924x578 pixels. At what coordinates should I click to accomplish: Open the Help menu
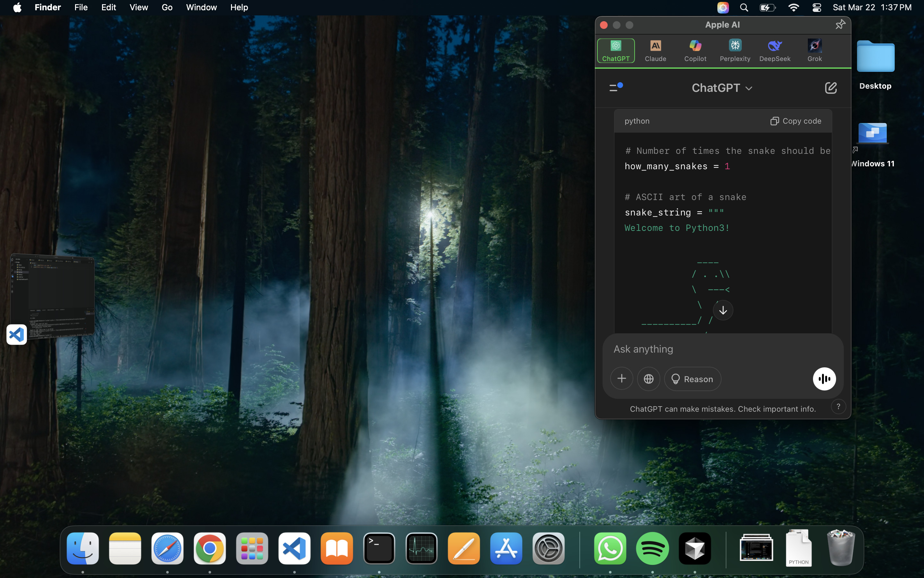coord(239,7)
